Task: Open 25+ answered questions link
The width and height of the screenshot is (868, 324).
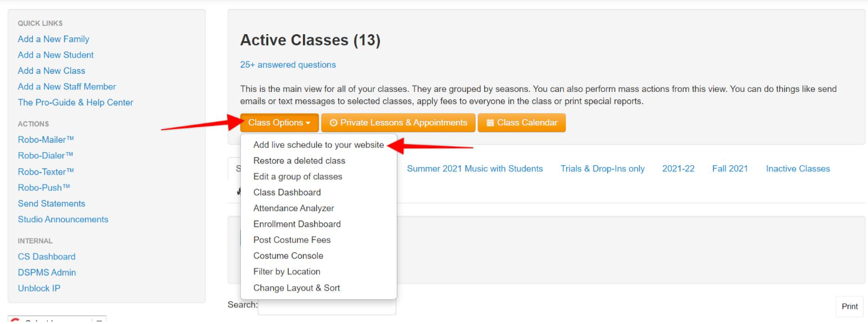Action: (x=288, y=65)
